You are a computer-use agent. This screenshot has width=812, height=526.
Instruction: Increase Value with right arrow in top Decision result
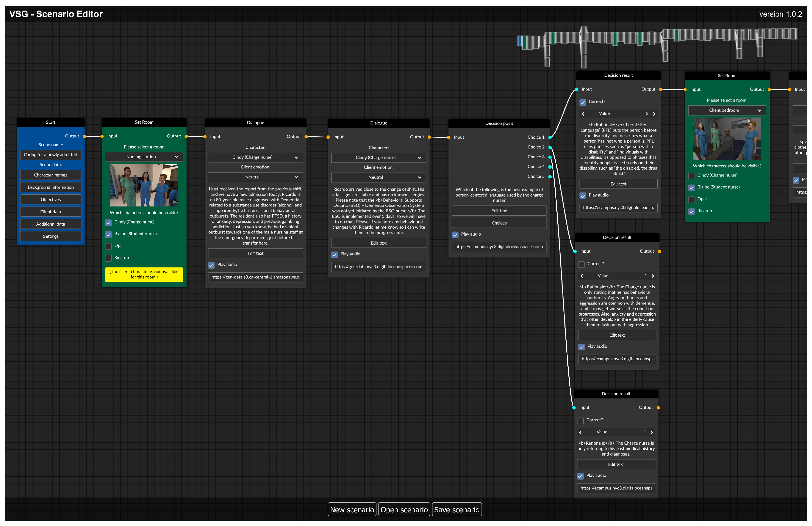[x=654, y=114]
